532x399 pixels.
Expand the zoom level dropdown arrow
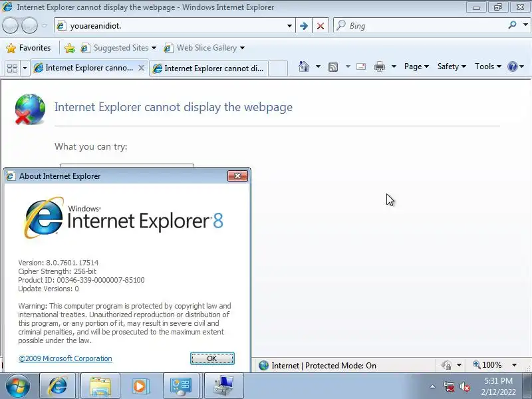(x=514, y=365)
